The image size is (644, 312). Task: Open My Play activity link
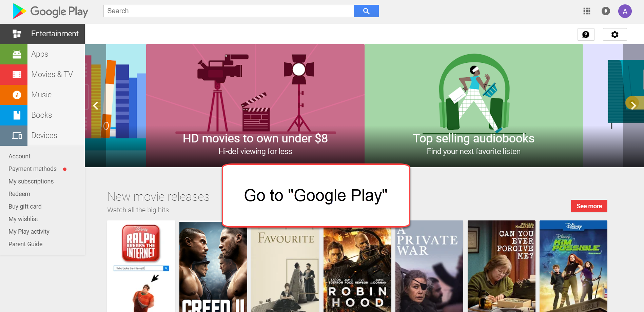point(29,232)
